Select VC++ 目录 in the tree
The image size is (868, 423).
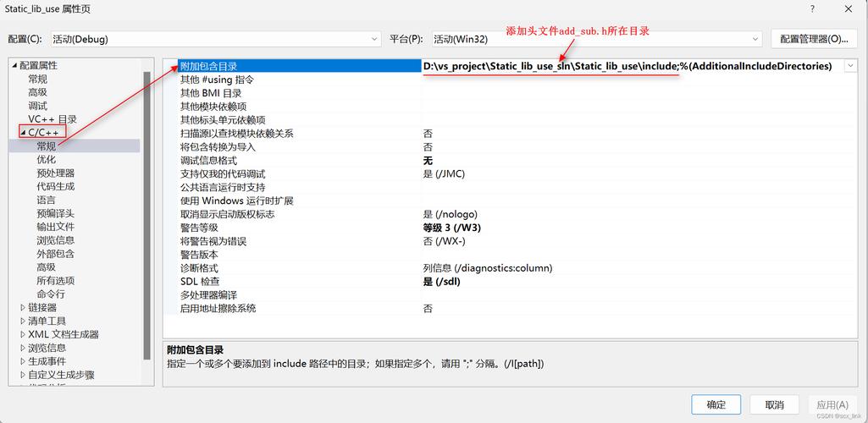(53, 119)
